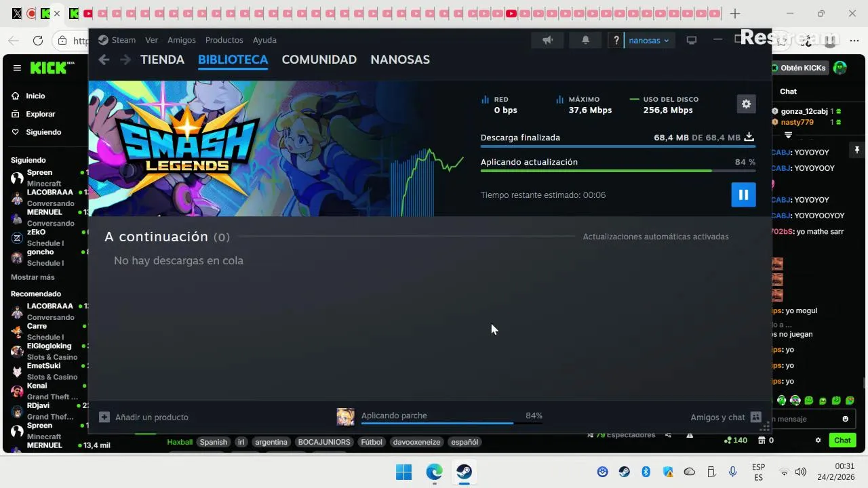The width and height of the screenshot is (868, 488).
Task: Click the Aplicando parche progress bar
Action: 451,423
